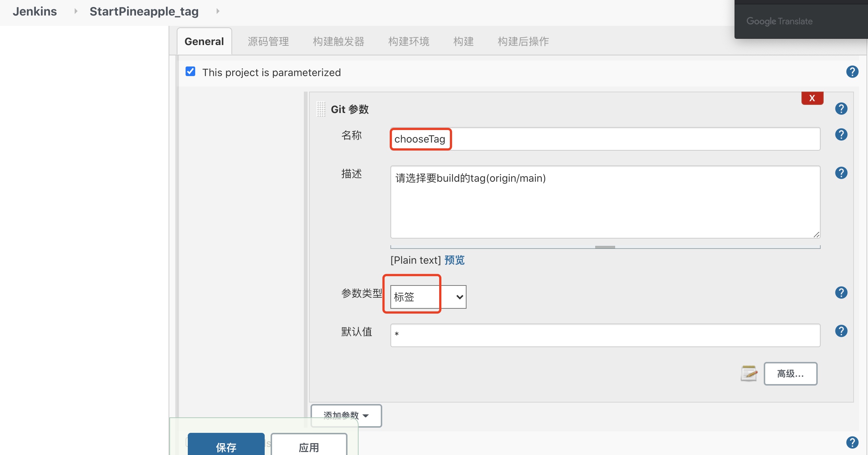
Task: Click help icon for parameterized project option
Action: coord(852,72)
